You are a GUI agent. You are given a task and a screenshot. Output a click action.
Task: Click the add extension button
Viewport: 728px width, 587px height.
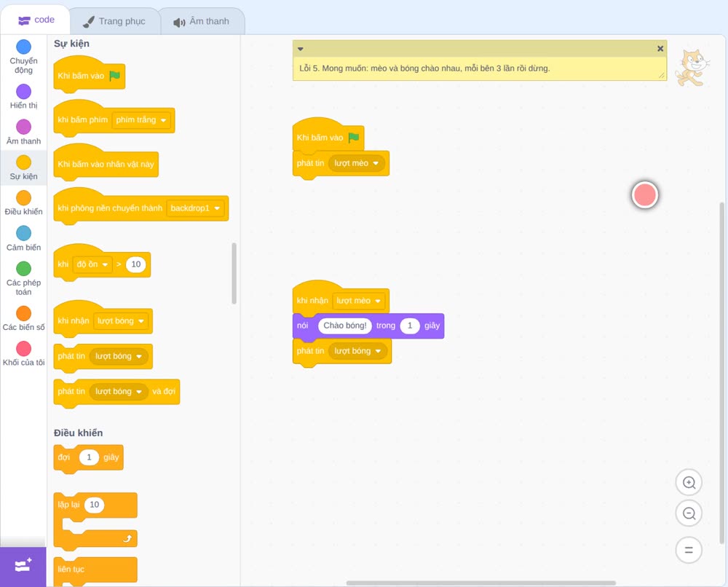pos(23,567)
